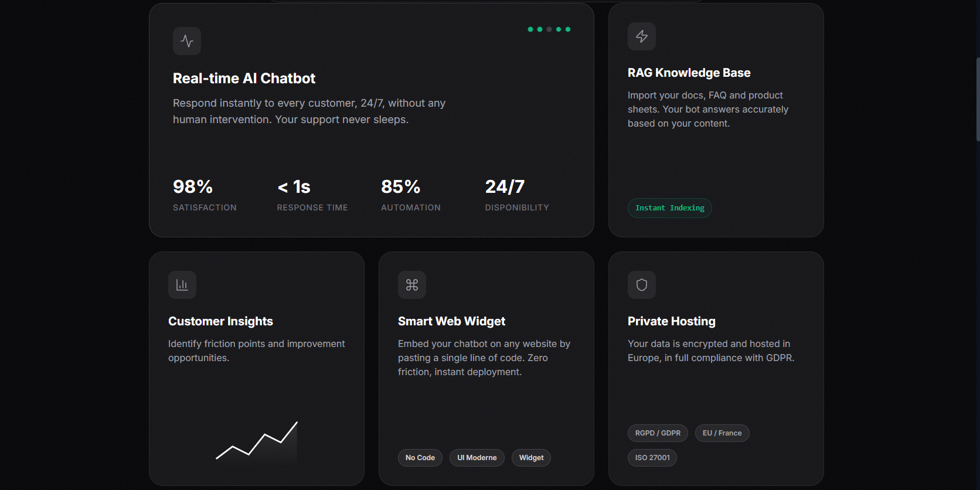Click the 98% SATISFACTION stat
980x490 pixels.
coord(204,193)
